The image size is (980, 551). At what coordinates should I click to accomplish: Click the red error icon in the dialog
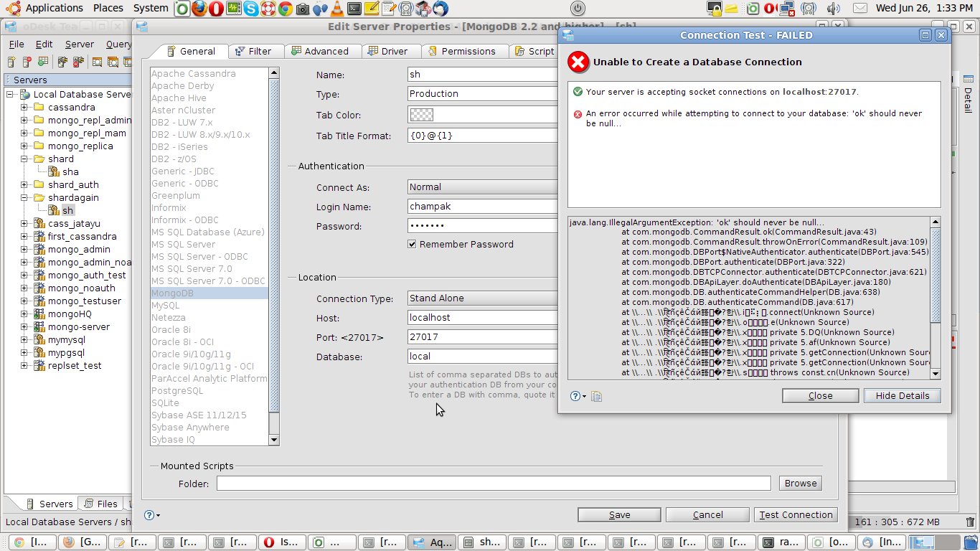pyautogui.click(x=578, y=62)
